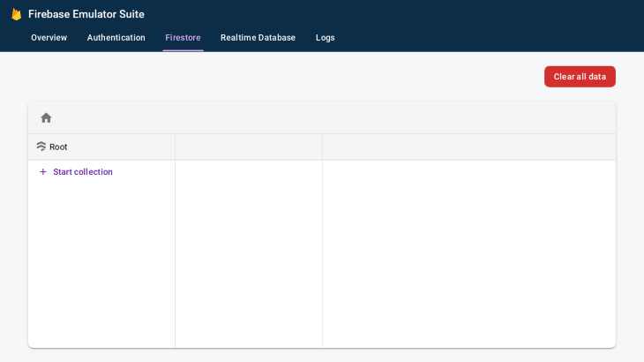Click the dark navigation bar right of Logs
Viewport: 644px width, 362px height.
point(489,38)
